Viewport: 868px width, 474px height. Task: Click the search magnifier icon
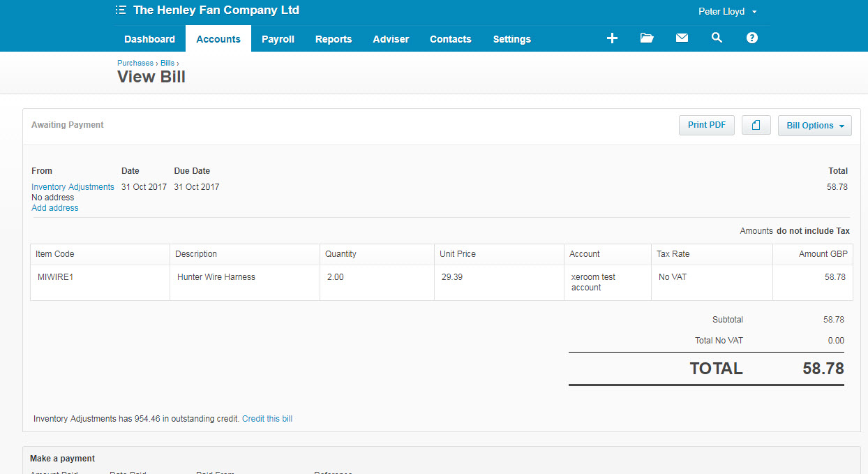[717, 38]
